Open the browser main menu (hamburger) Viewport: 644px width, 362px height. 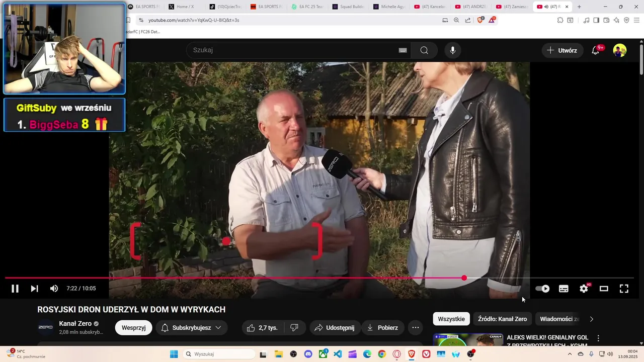(636, 20)
